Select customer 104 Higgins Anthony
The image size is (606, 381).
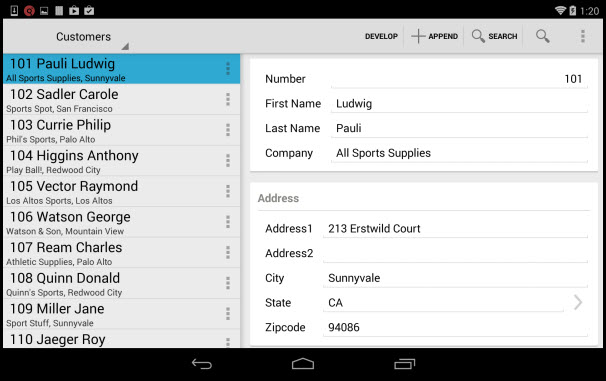coord(121,160)
